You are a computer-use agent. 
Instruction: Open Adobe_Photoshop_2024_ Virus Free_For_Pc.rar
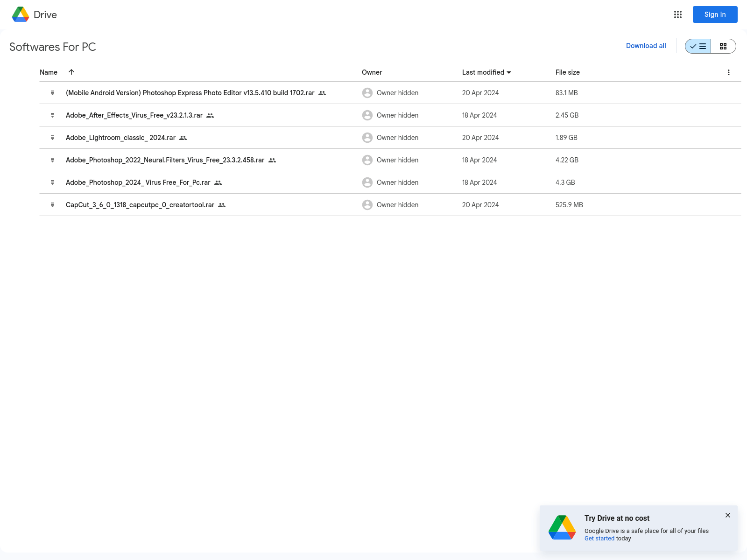pos(138,182)
